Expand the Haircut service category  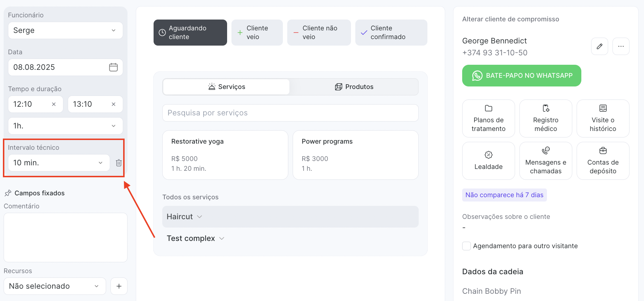pos(184,217)
